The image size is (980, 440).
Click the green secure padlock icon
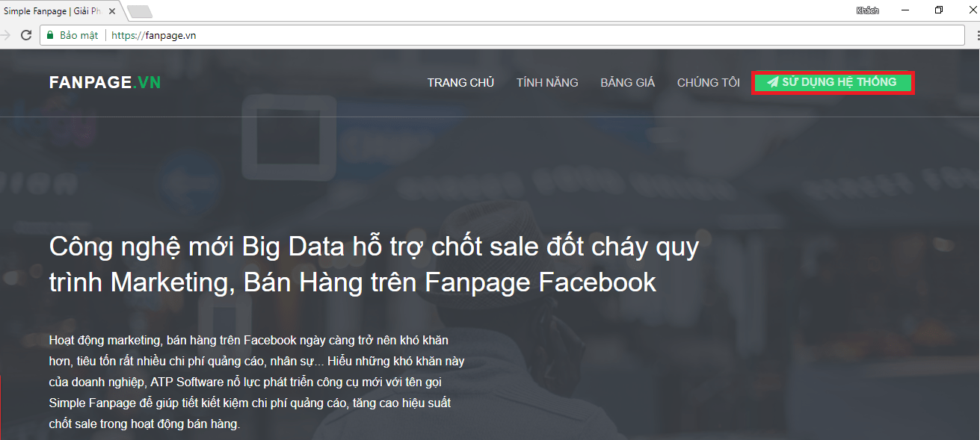[50, 35]
